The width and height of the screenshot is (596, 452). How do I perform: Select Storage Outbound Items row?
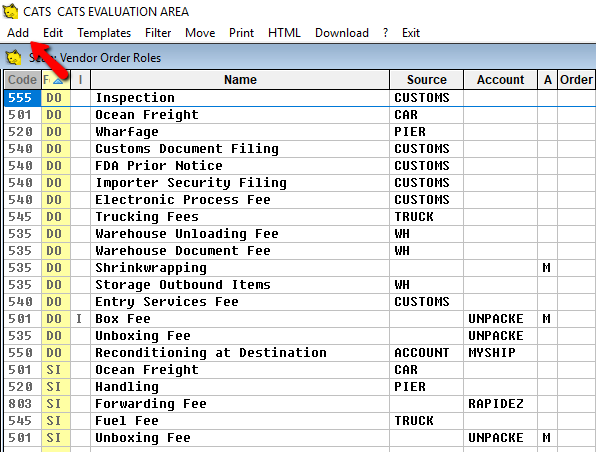[300, 285]
